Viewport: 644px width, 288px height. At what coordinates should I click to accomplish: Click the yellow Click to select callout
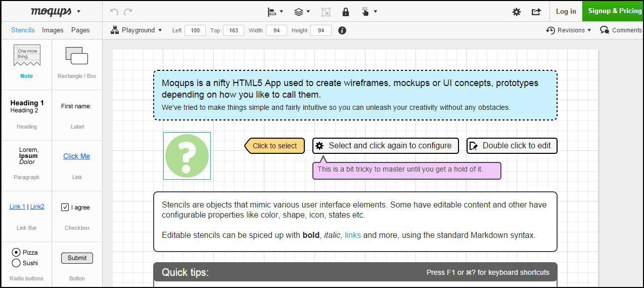(274, 146)
